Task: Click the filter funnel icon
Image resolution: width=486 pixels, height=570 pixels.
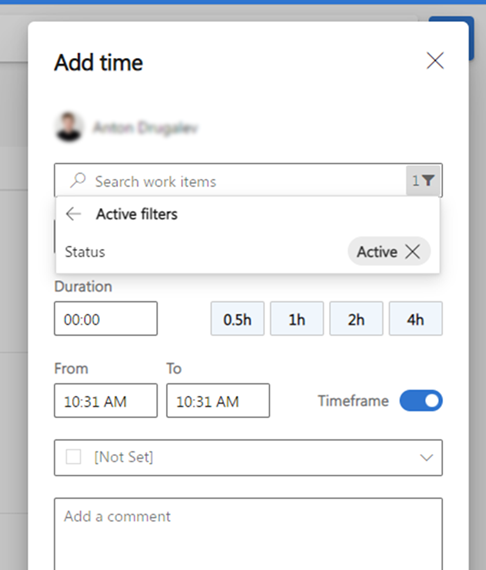Action: click(428, 180)
